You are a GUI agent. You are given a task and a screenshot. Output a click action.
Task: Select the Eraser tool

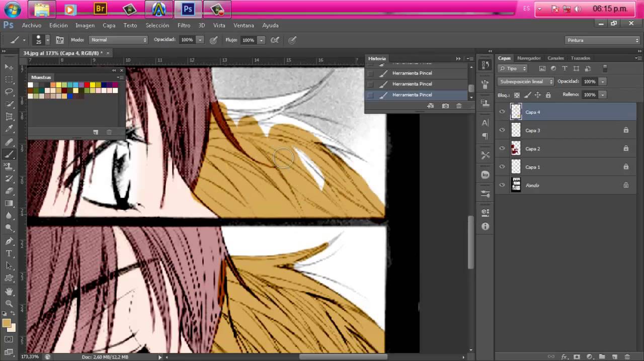click(9, 192)
